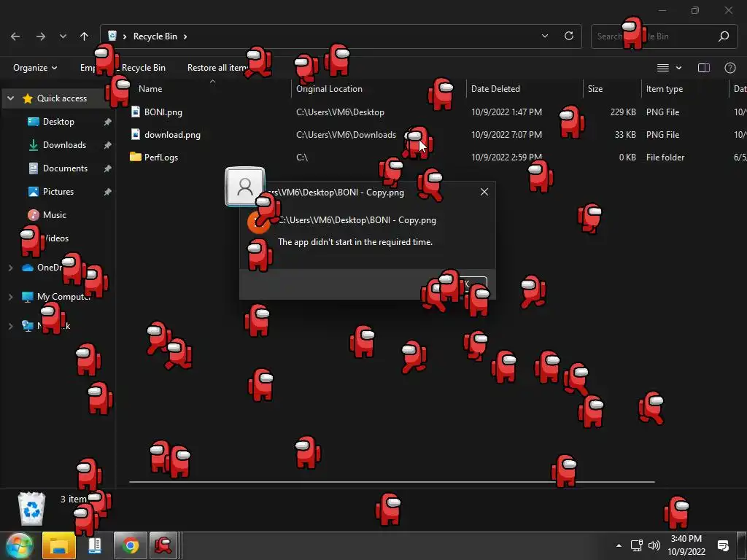Click the search magnifier icon
The image size is (747, 560).
(x=723, y=36)
